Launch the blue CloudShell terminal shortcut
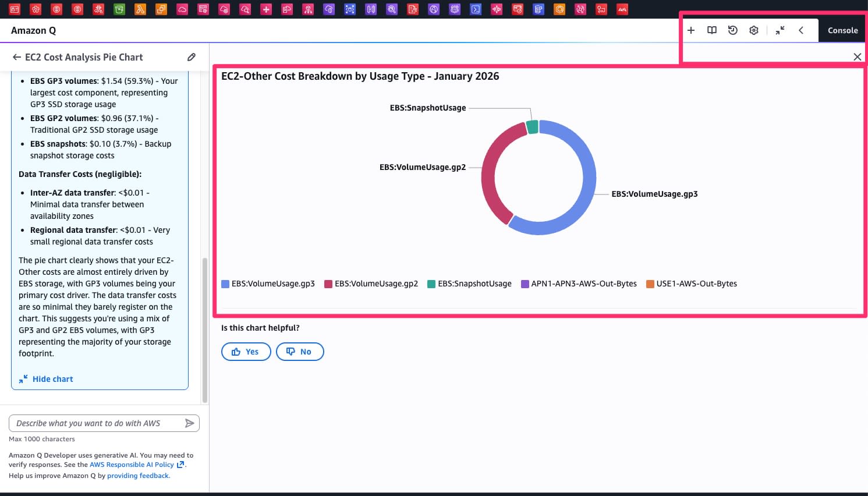Image resolution: width=868 pixels, height=496 pixels. coord(476,9)
